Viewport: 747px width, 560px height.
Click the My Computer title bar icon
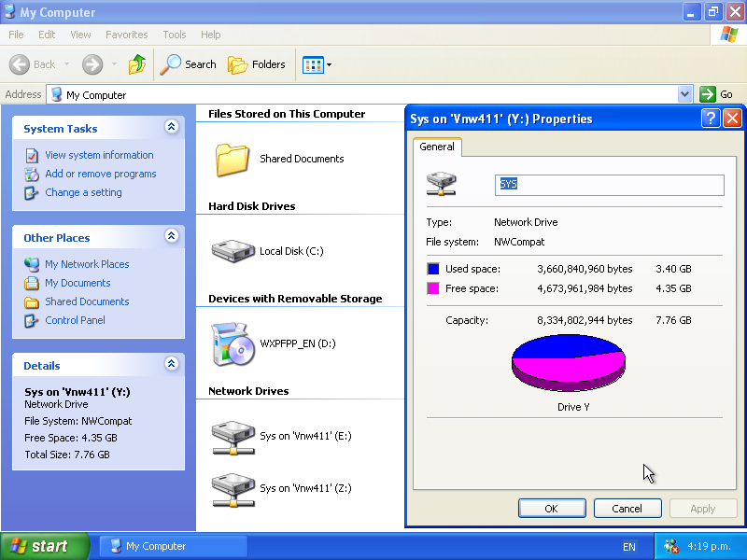[x=9, y=11]
